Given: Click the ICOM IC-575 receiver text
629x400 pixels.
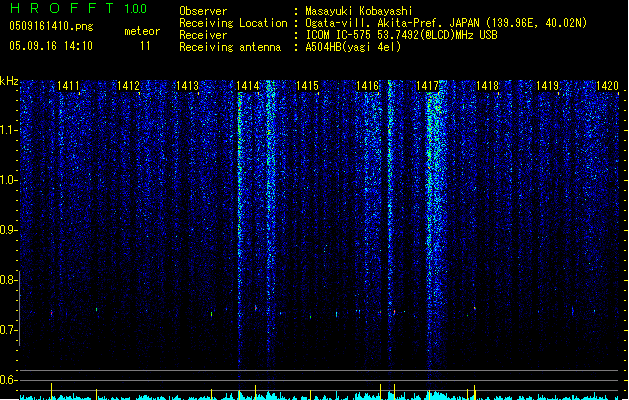Looking at the screenshot, I should (x=401, y=35).
